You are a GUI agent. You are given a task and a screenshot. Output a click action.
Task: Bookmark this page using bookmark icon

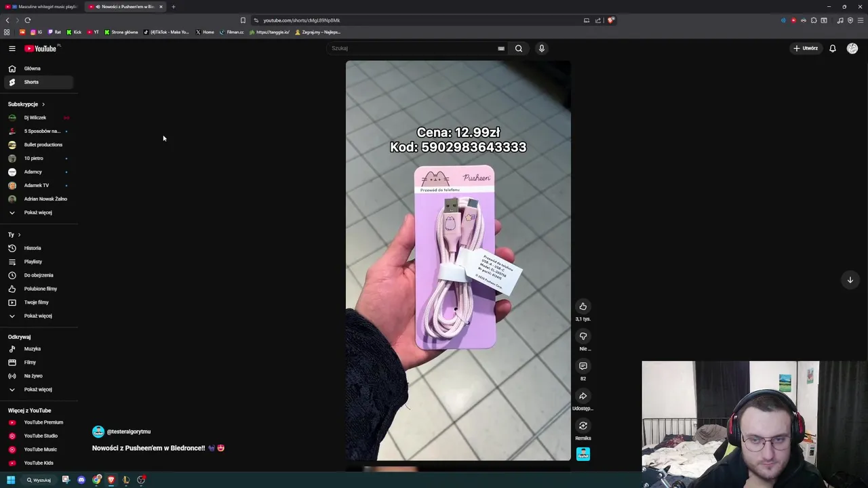coord(243,20)
